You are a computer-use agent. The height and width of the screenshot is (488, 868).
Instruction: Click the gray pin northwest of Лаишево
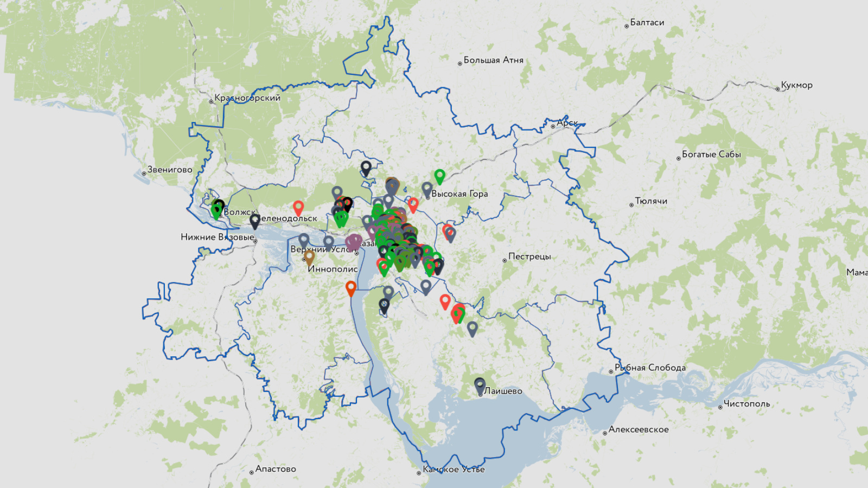[473, 328]
